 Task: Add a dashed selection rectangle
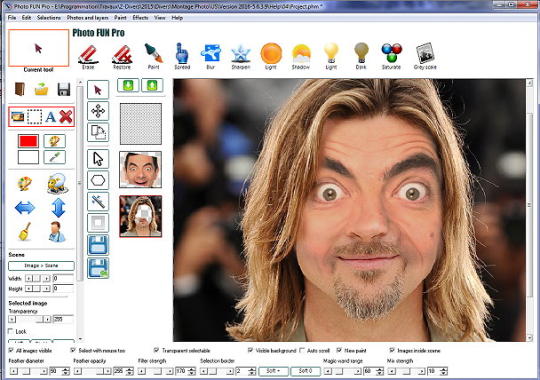pyautogui.click(x=34, y=117)
